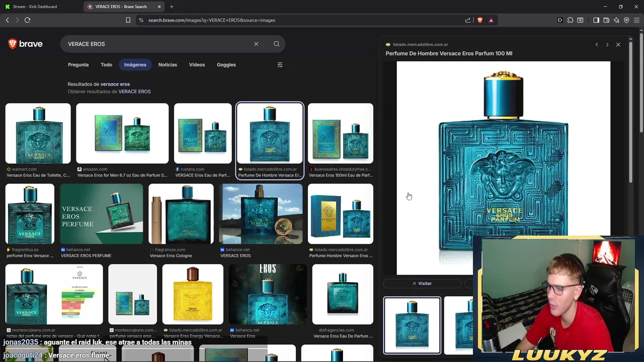Visit listado.mercadolibre.com.ar source link in preview

click(420, 44)
